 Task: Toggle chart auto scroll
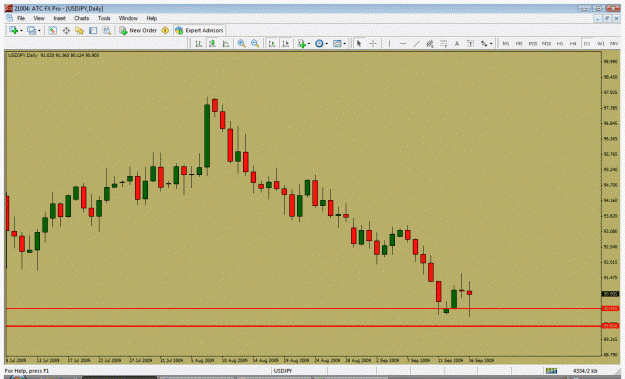tap(272, 43)
